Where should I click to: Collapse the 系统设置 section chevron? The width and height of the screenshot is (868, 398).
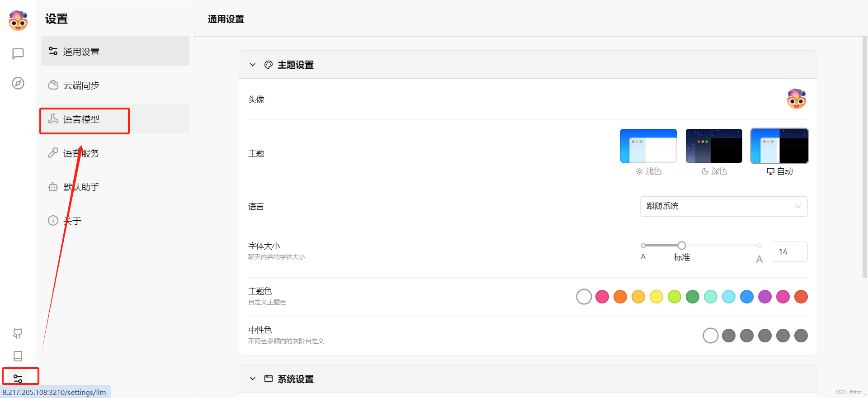point(253,379)
